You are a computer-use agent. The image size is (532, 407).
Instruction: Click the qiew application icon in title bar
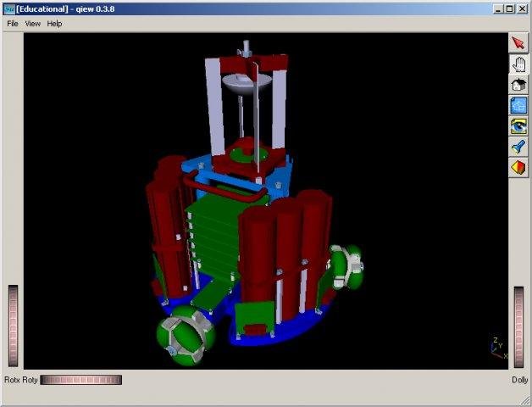pos(9,9)
